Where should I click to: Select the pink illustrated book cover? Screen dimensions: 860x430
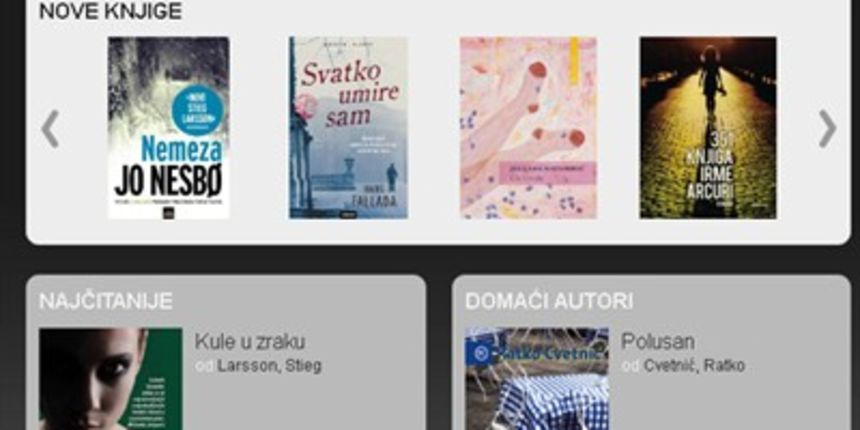528,128
